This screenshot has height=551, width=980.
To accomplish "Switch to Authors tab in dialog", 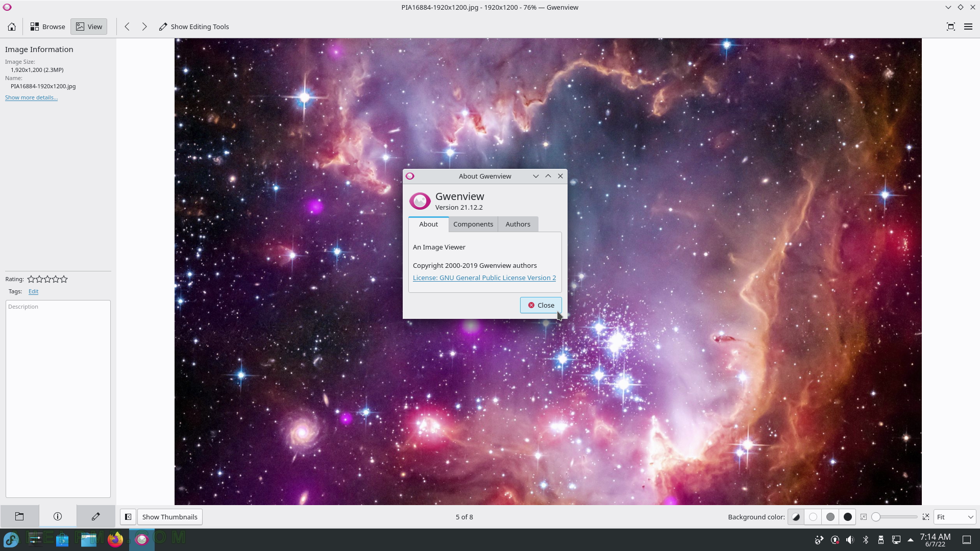I will 518,224.
